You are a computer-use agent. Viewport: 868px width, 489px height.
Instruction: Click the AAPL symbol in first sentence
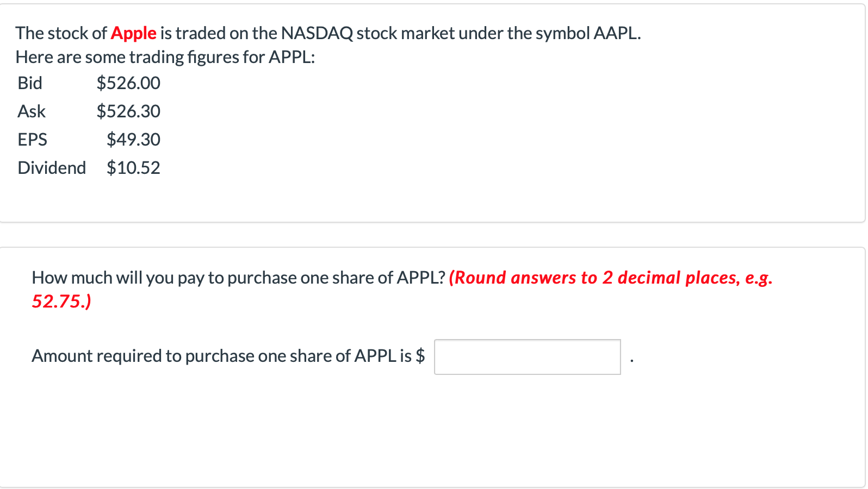tap(615, 33)
